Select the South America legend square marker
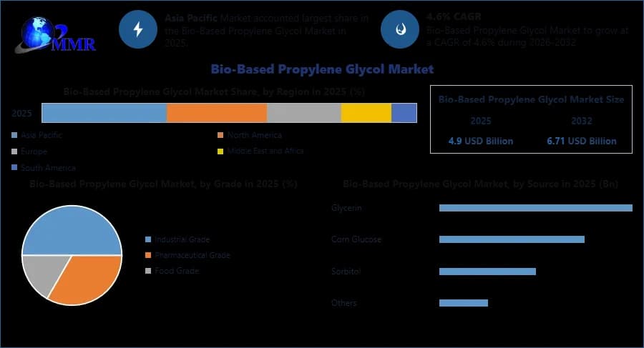Image resolution: width=644 pixels, height=348 pixels. 15,167
